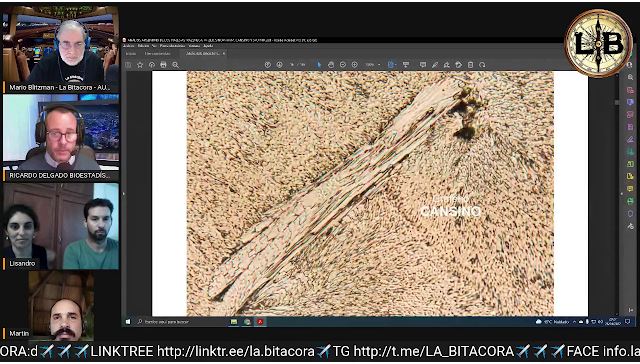Go to next page with down arrow icon
This screenshot has width=640, height=364.
(280, 65)
